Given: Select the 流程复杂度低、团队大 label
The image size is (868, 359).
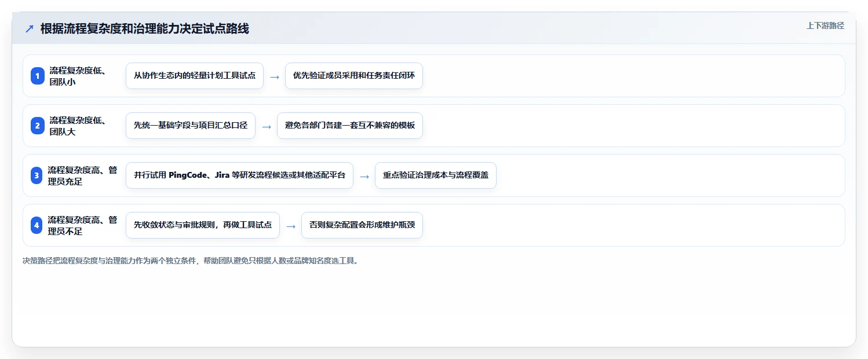Looking at the screenshot, I should (x=77, y=126).
